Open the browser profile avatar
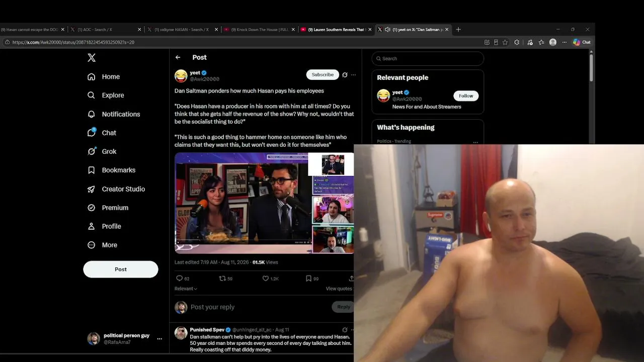Screen dimensions: 644x362 pyautogui.click(x=553, y=42)
